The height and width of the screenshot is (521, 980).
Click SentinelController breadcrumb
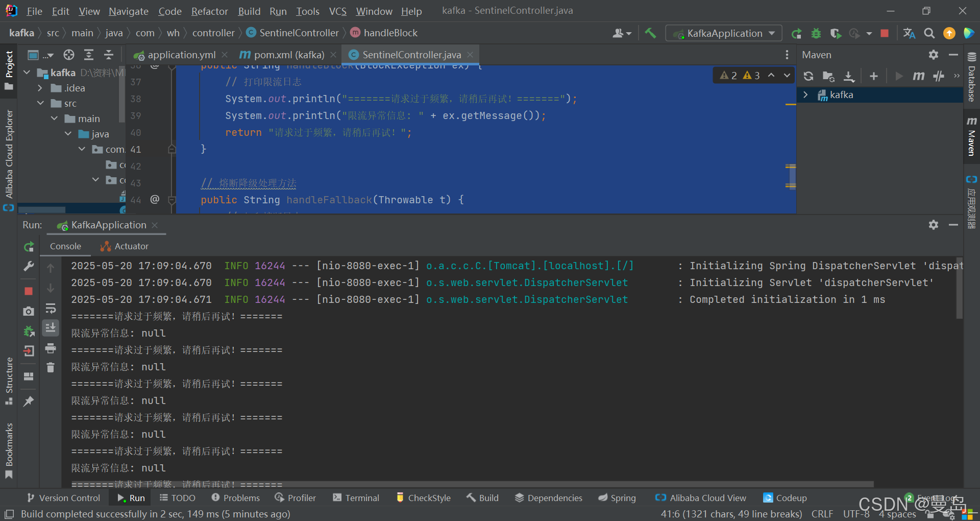292,33
